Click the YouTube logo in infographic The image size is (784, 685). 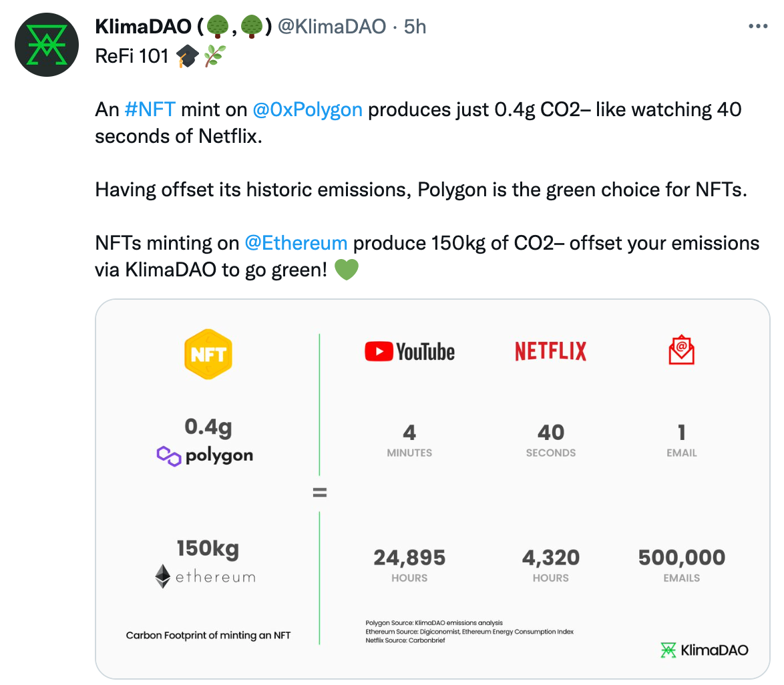coord(409,352)
